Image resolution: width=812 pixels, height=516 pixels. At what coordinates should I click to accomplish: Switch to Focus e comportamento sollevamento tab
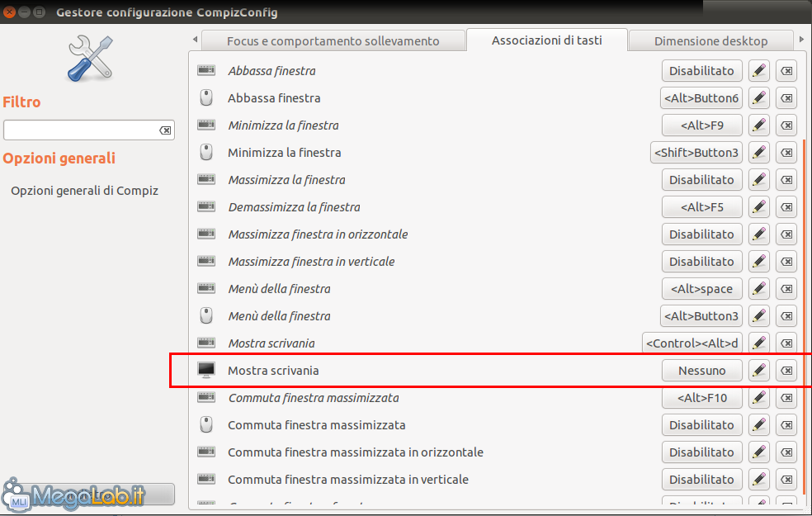point(333,41)
